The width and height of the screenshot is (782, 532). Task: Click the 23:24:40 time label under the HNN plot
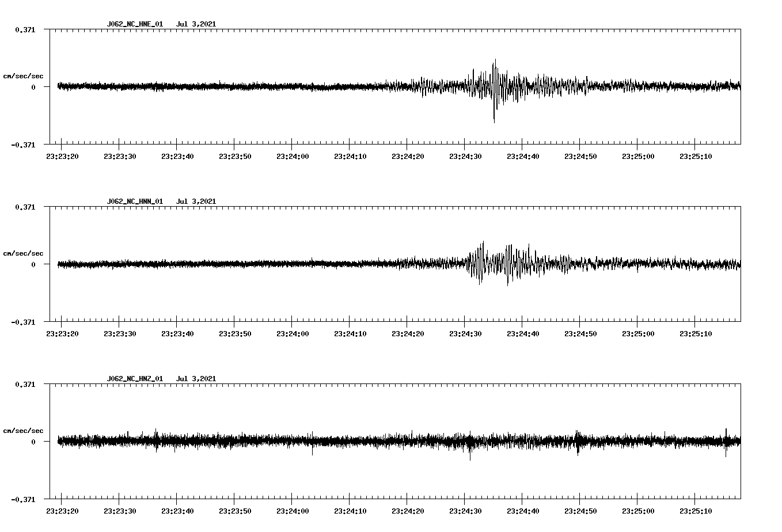click(523, 334)
